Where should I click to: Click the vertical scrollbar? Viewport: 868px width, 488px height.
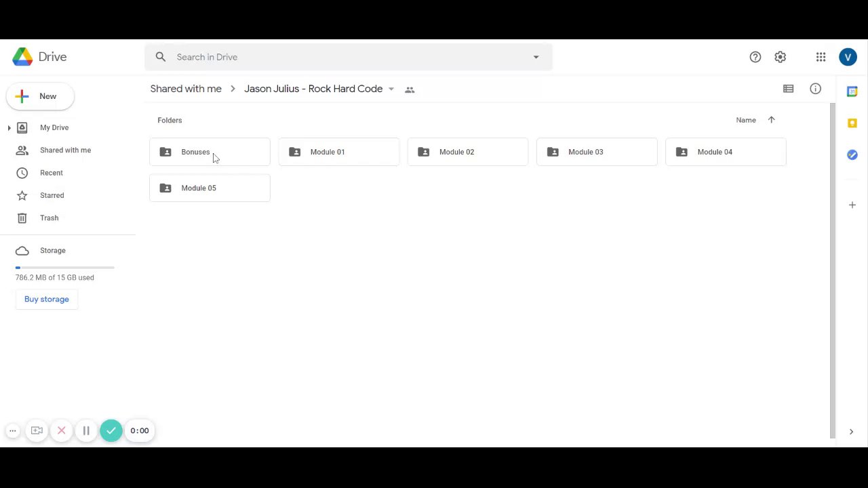tap(833, 271)
